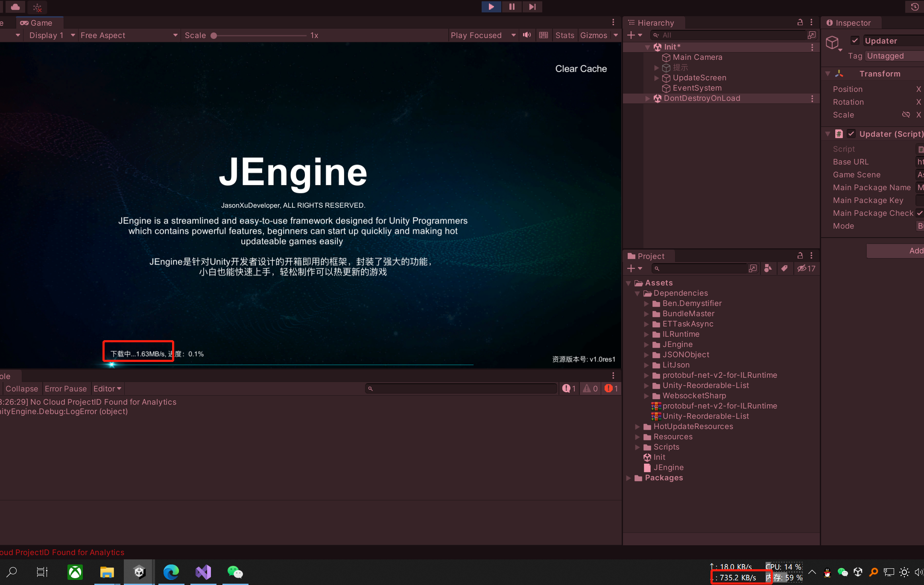Click the cloud Collab icon top left

(14, 7)
